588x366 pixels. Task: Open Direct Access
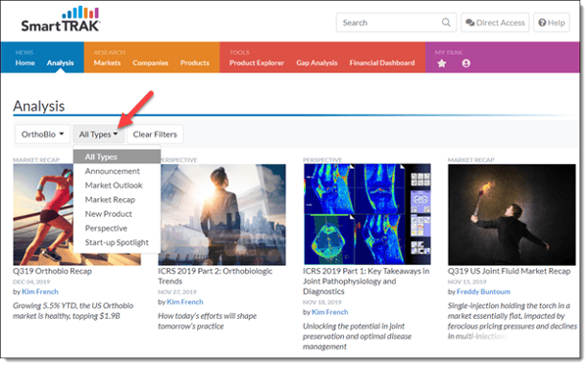[x=495, y=23]
